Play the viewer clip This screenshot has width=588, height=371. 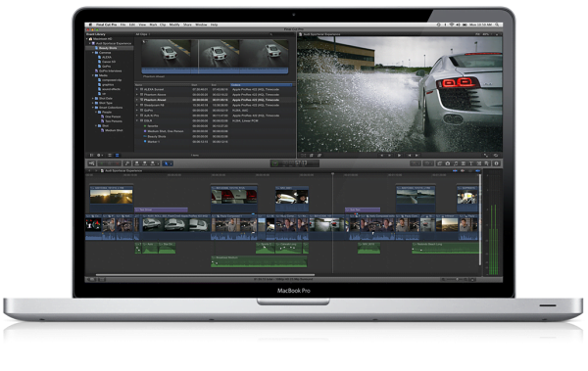pos(399,155)
